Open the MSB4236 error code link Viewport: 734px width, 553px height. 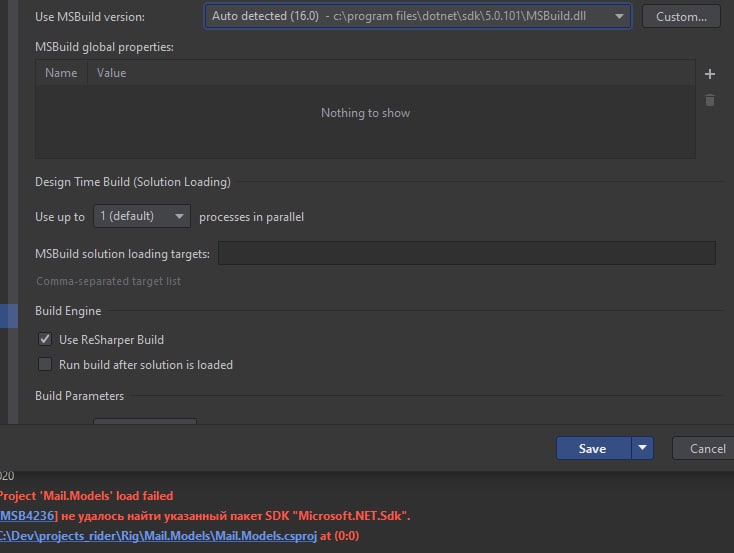pyautogui.click(x=27, y=516)
